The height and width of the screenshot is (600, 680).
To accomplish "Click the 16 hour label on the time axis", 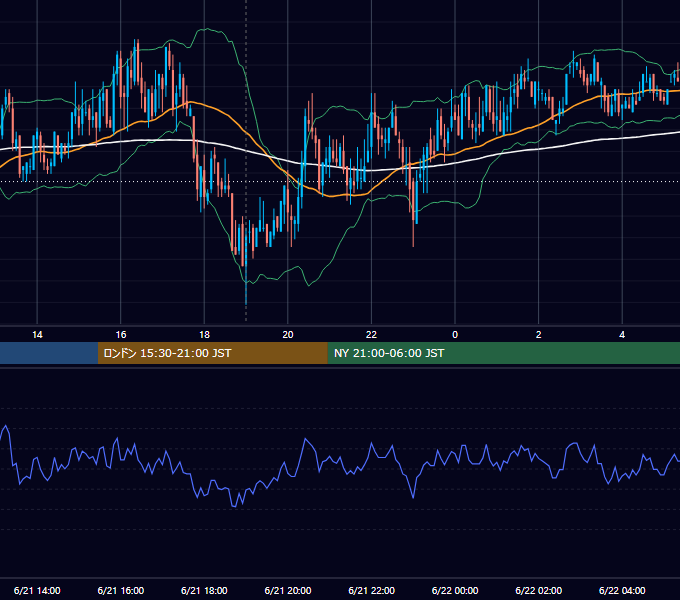I will pyautogui.click(x=121, y=335).
